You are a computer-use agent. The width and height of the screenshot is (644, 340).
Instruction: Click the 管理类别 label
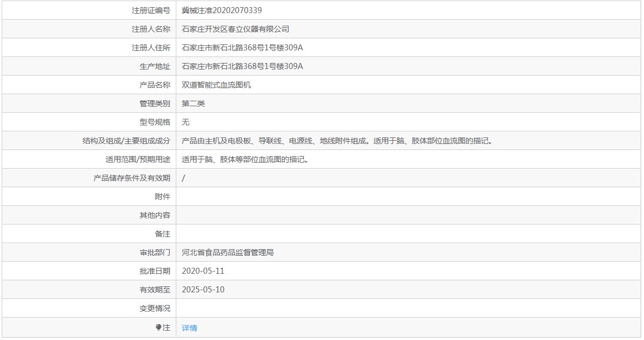coord(155,103)
